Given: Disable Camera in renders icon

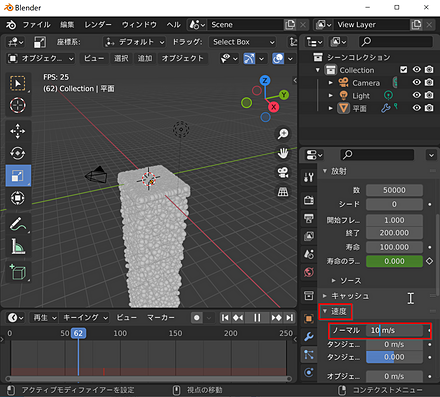Looking at the screenshot, I should coord(429,82).
